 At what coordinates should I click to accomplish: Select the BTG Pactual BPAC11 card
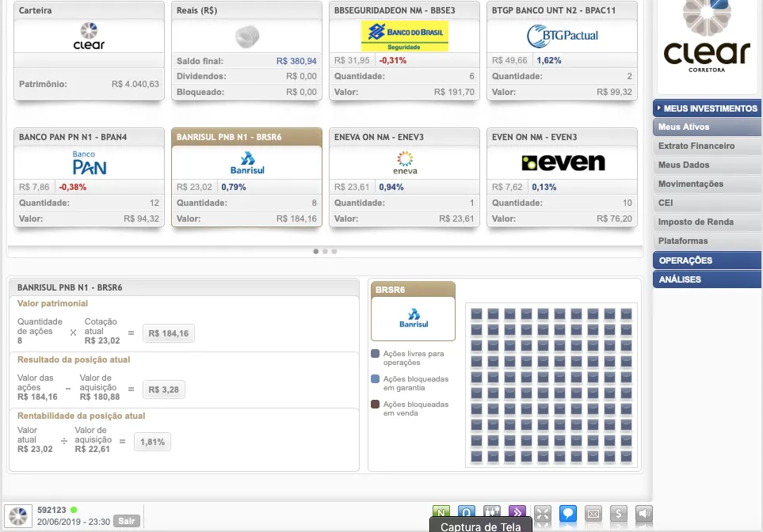click(562, 51)
